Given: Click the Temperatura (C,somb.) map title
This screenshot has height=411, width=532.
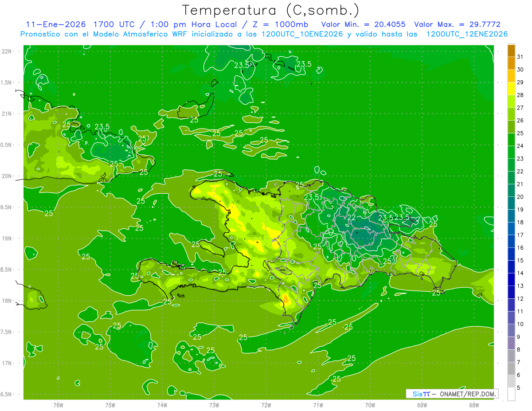Looking at the screenshot, I should click(x=271, y=10).
